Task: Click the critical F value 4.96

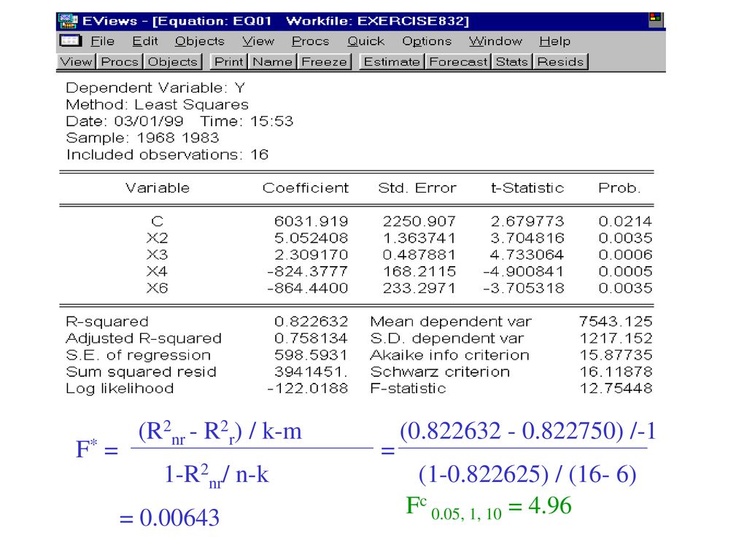Action: click(x=550, y=505)
